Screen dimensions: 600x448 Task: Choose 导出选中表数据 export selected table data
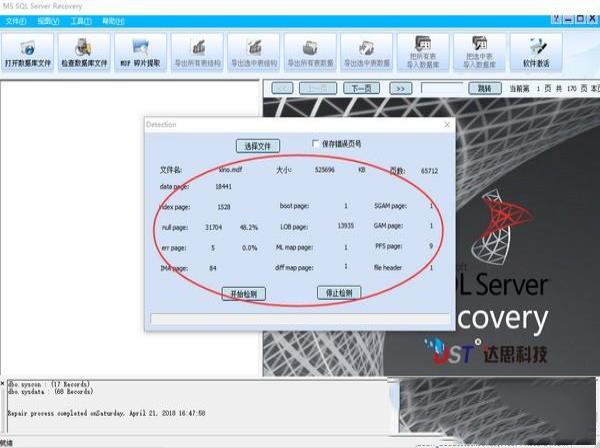pyautogui.click(x=367, y=52)
